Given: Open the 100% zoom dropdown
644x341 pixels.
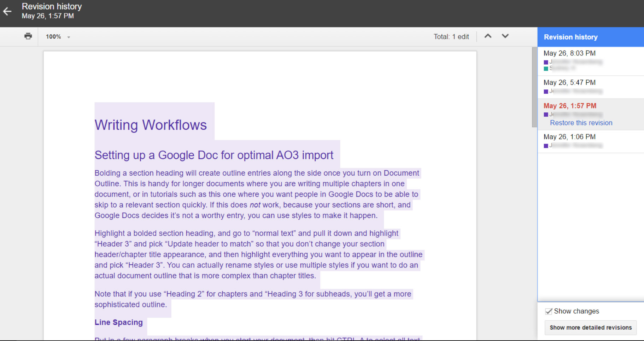Looking at the screenshot, I should (58, 37).
